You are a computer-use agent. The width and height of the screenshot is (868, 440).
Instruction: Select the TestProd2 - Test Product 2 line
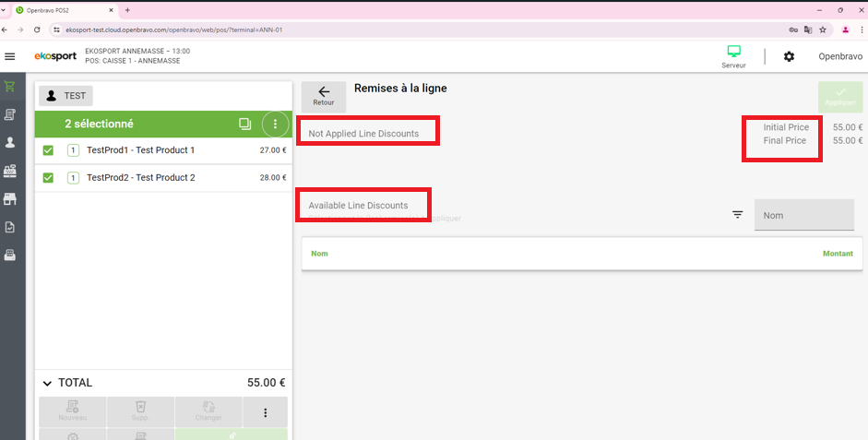[163, 178]
